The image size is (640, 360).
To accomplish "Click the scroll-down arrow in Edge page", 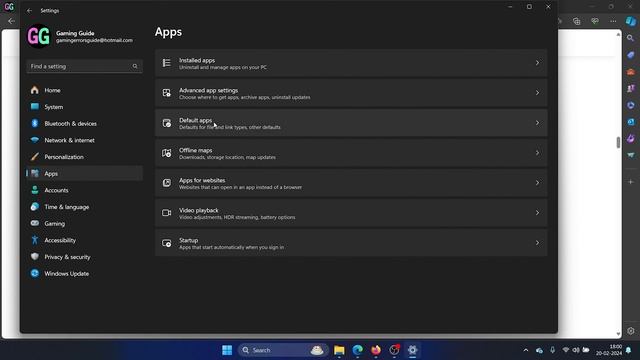I will click(618, 333).
